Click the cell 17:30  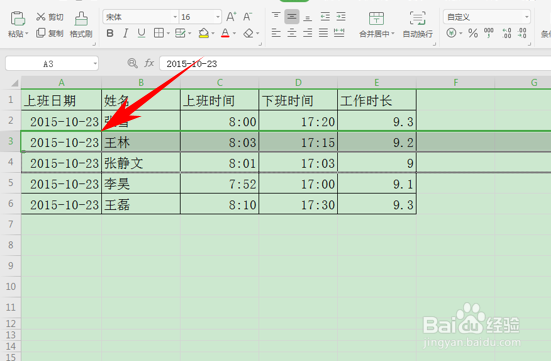click(x=298, y=204)
